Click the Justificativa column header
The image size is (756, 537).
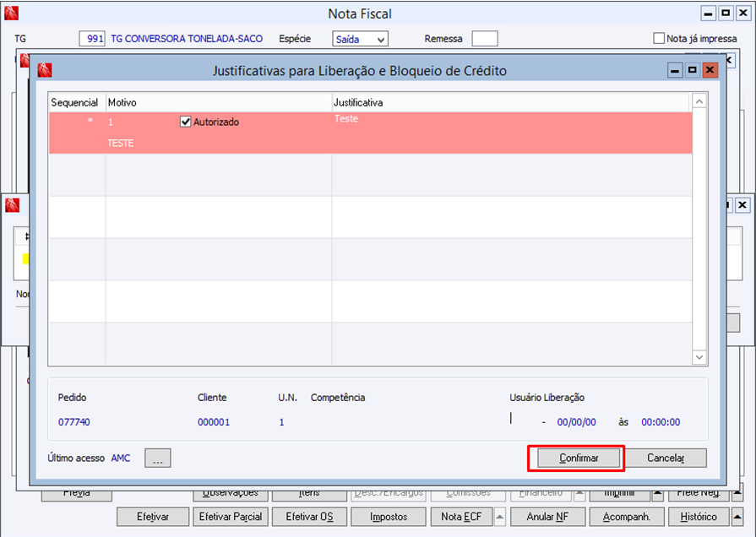click(x=512, y=103)
